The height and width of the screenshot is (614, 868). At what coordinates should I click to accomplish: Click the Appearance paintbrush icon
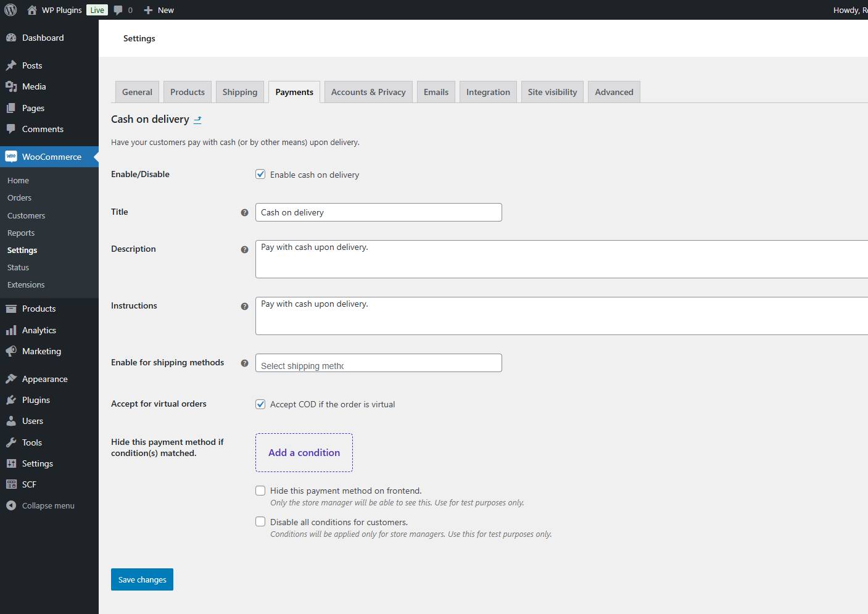tap(11, 379)
